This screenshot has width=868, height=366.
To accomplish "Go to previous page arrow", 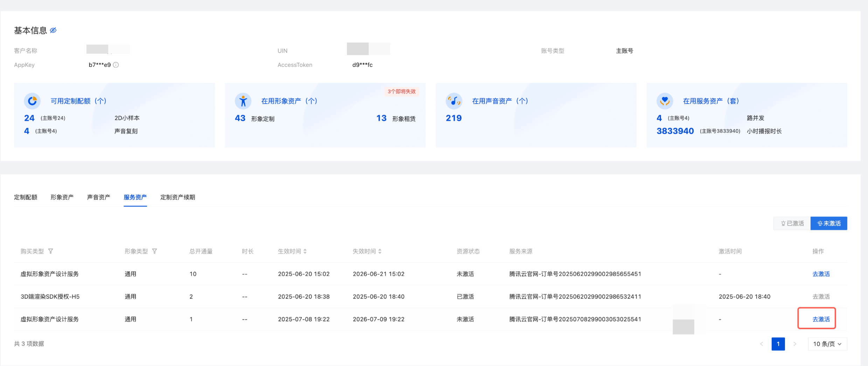I will (762, 344).
